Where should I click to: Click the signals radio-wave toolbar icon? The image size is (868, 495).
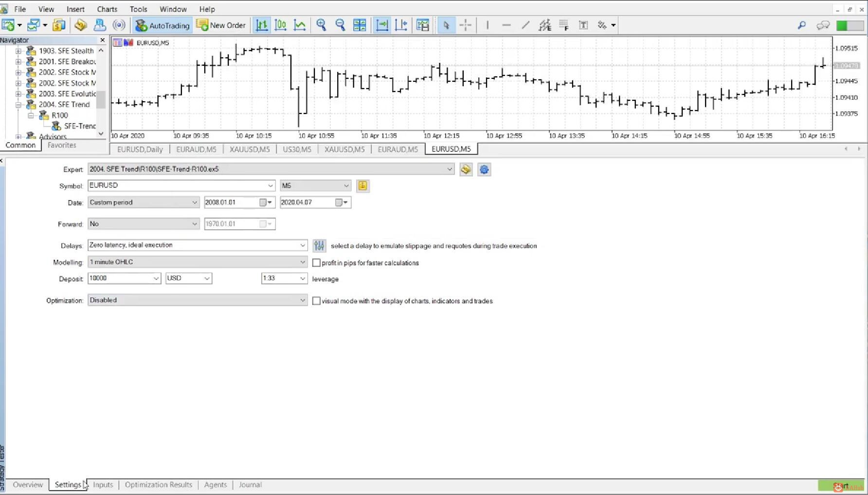tap(119, 25)
